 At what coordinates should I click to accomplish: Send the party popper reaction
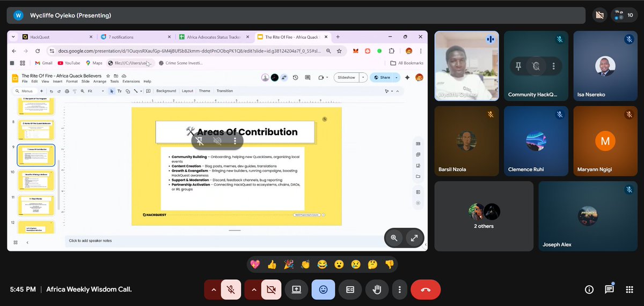pyautogui.click(x=288, y=264)
